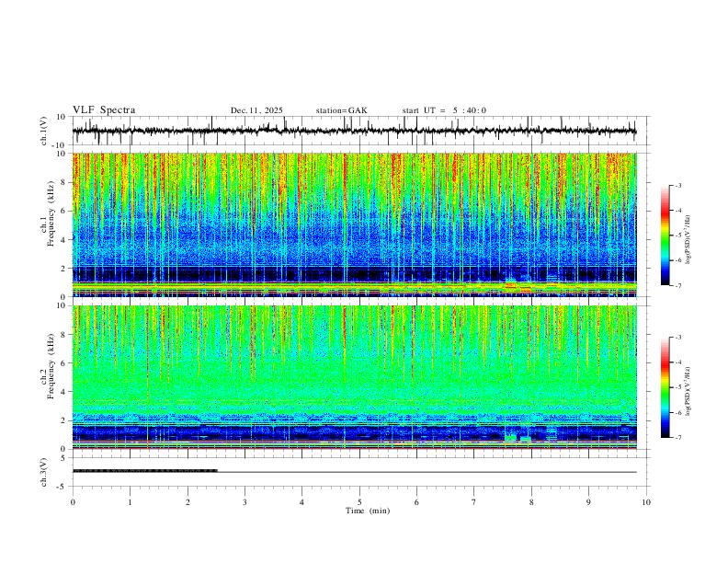Click the "6" kHz tick on ch.2 spectrogram
Viewport: 728px width, 563px height.
pos(63,362)
